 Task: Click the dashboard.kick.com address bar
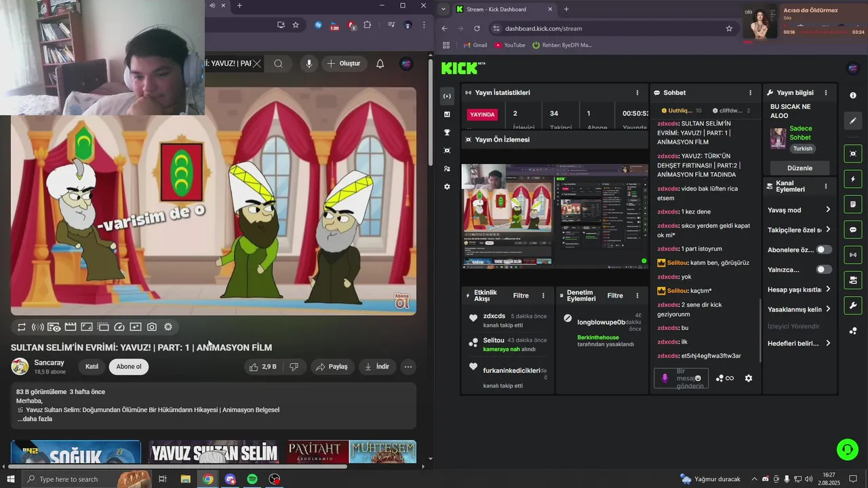coord(610,28)
